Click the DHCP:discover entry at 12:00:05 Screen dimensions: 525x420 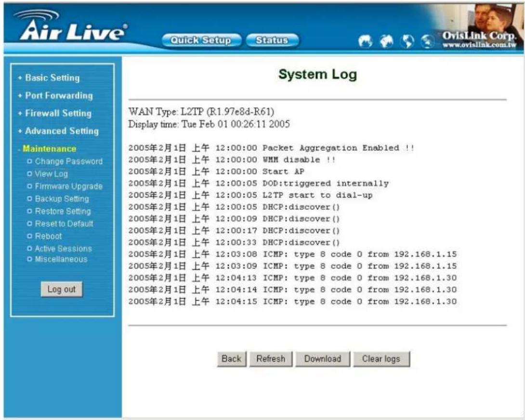click(234, 207)
